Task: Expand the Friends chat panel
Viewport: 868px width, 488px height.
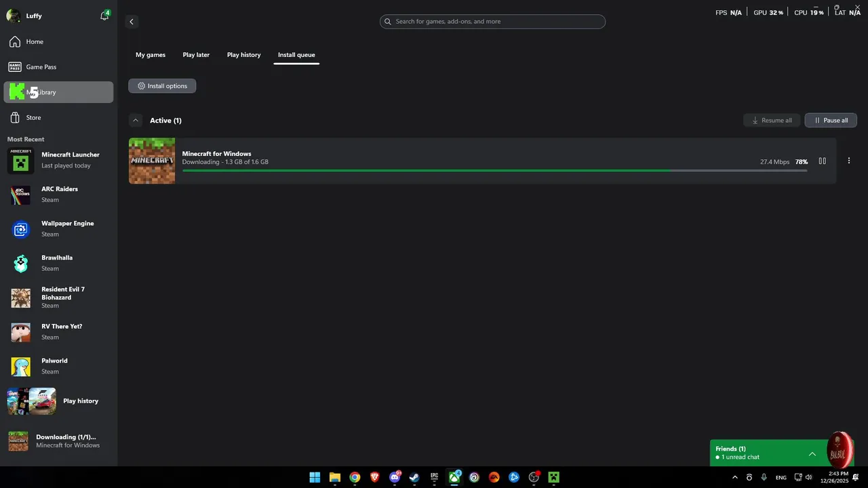Action: (812, 453)
